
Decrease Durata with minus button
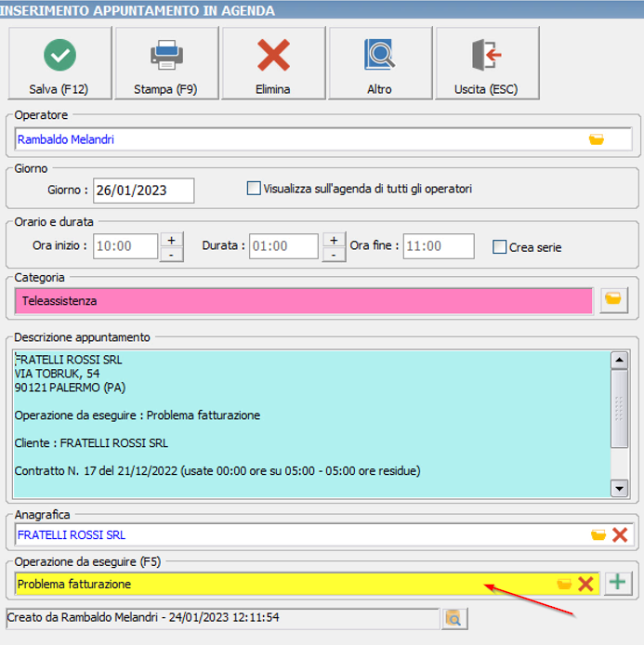click(333, 254)
